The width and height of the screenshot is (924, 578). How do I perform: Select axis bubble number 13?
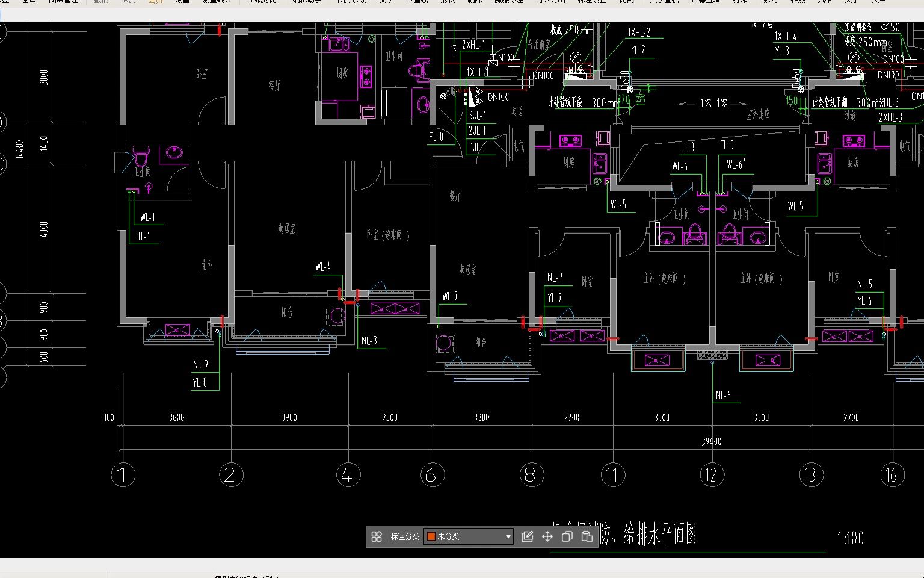point(810,475)
